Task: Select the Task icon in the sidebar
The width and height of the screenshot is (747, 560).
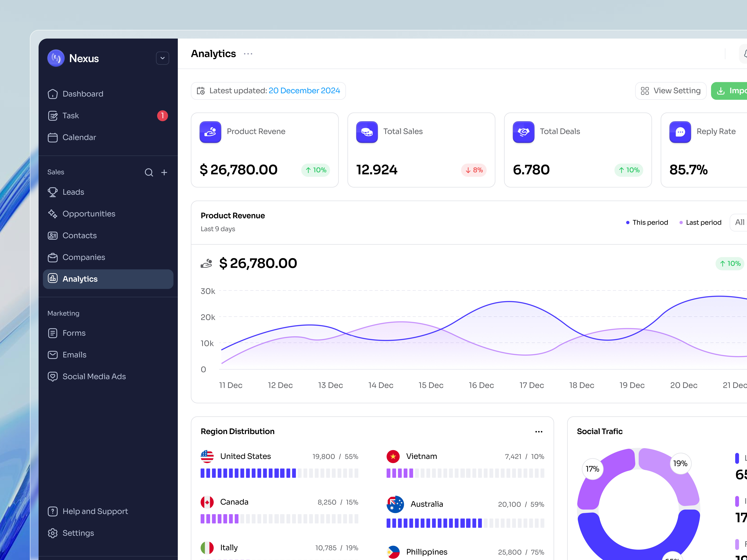Action: point(53,115)
